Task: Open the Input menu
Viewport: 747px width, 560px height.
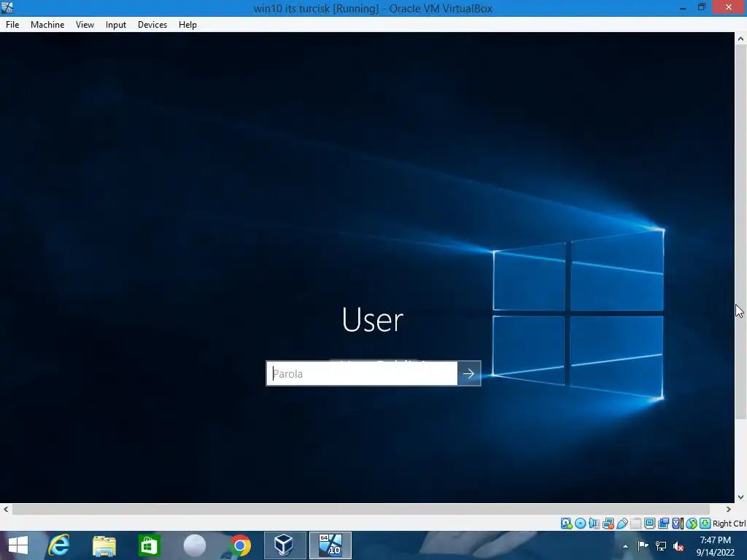Action: pos(116,25)
